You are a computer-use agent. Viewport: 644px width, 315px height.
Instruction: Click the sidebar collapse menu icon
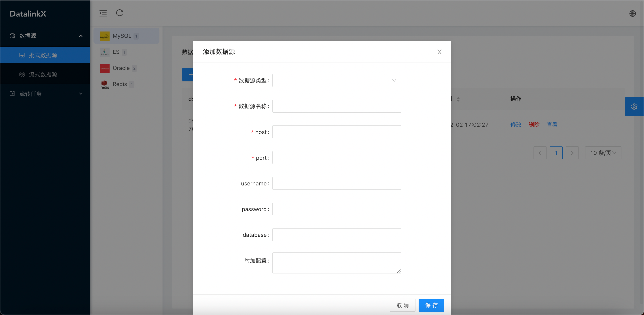pyautogui.click(x=103, y=13)
